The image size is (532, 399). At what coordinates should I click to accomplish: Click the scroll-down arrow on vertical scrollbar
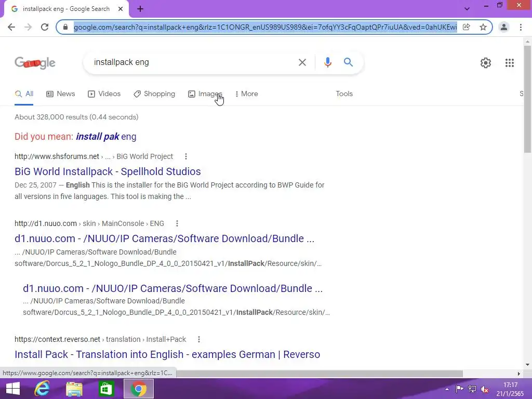pos(527,365)
